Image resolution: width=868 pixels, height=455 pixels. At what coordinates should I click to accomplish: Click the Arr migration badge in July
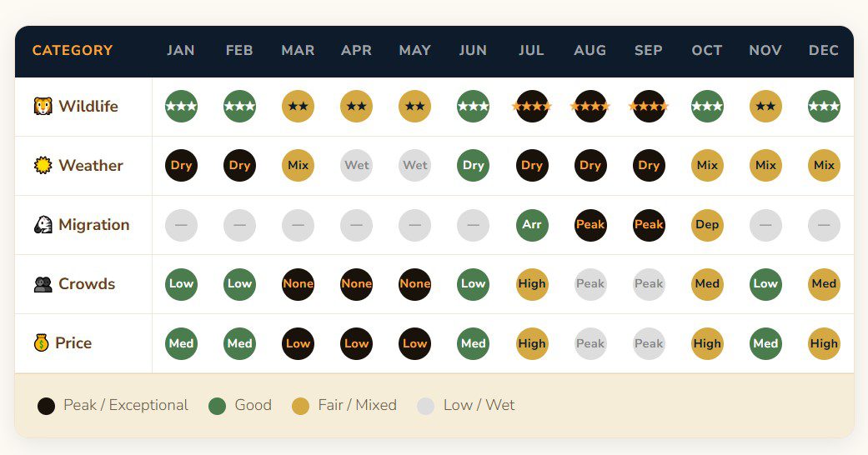coord(532,225)
